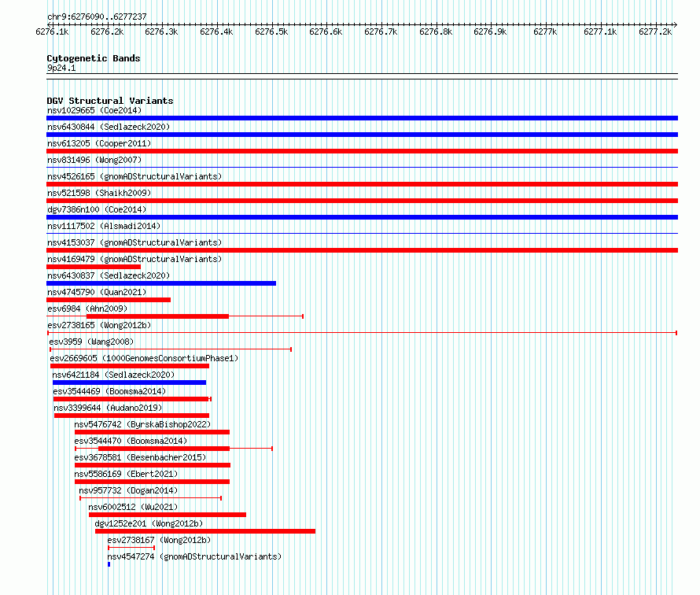This screenshot has width=700, height=595.
Task: Select nsv4547274 (gnomADStructuralVariants) label
Action: pyautogui.click(x=194, y=556)
